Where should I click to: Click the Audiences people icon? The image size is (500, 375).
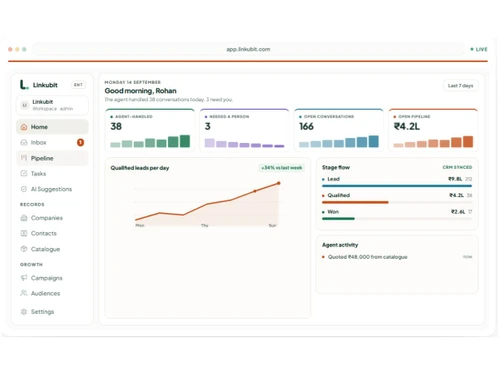pos(24,293)
